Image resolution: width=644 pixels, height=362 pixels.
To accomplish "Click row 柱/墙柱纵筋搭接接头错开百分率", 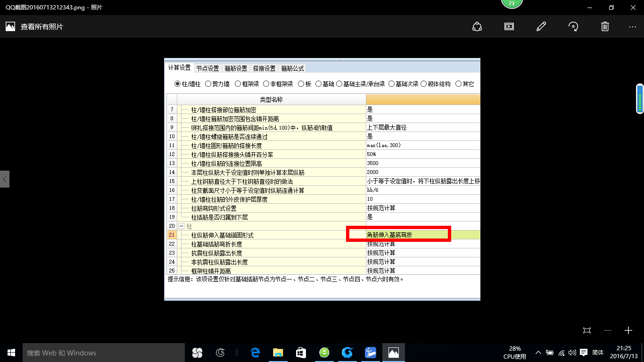I will pyautogui.click(x=271, y=154).
